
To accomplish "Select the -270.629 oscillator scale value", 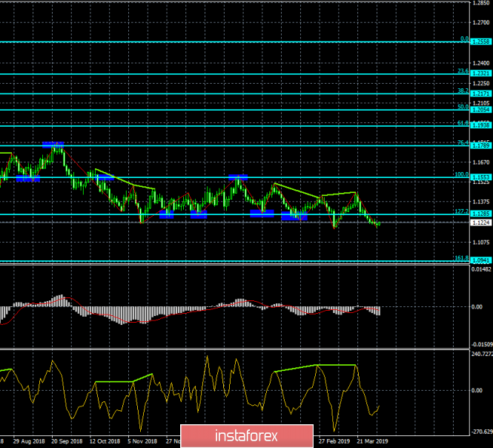I will coord(482,430).
